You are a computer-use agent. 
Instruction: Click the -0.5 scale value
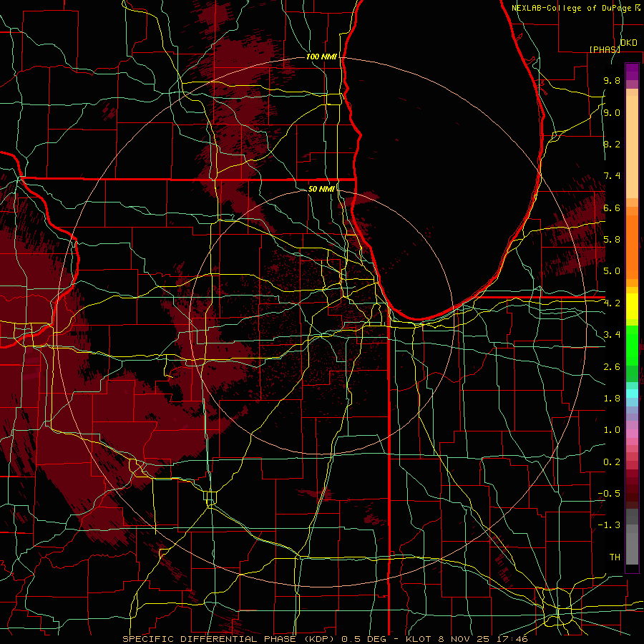coord(609,494)
